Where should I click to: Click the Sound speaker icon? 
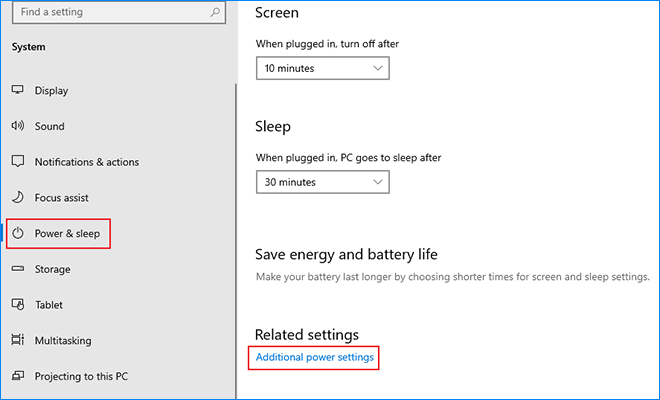pyautogui.click(x=17, y=126)
